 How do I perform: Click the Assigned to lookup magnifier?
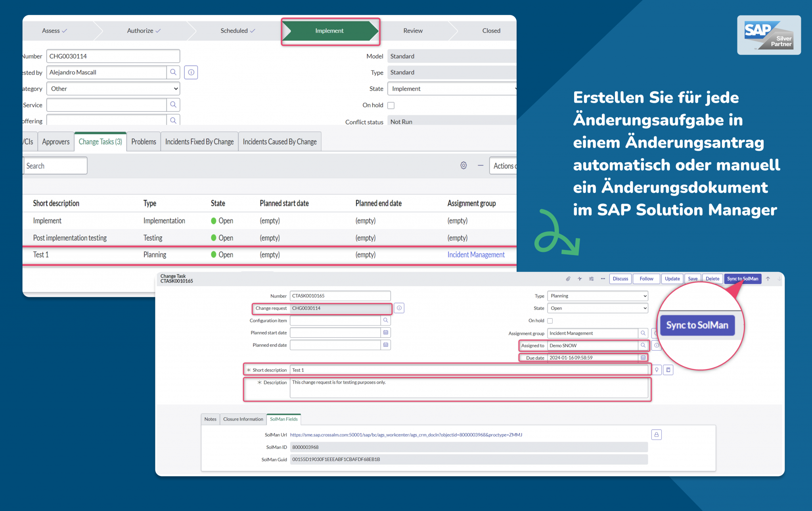pos(643,345)
